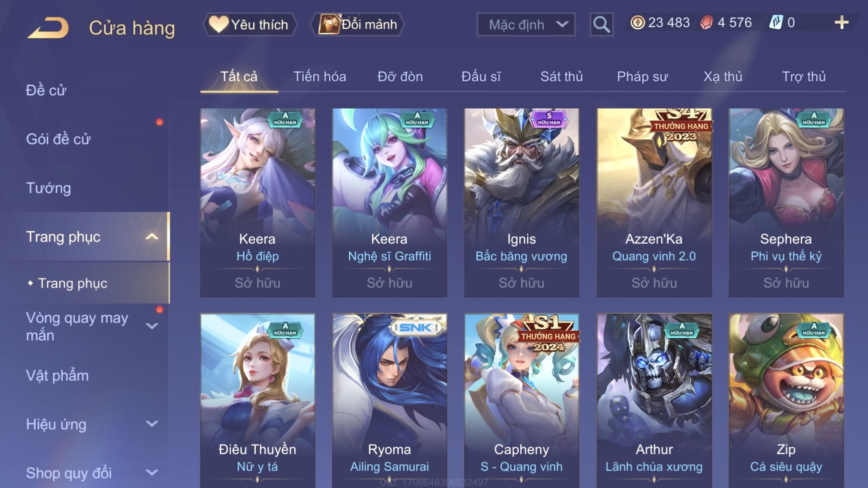Open Đổi mảnh fragment exchange button

[x=357, y=24]
